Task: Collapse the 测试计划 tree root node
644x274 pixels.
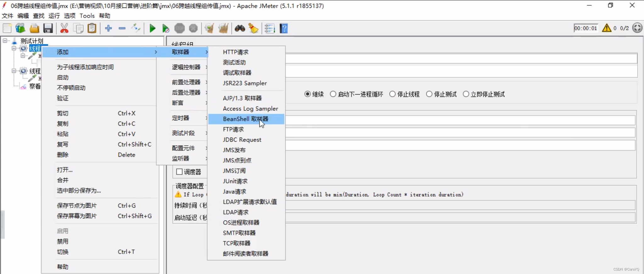Action: (5, 41)
